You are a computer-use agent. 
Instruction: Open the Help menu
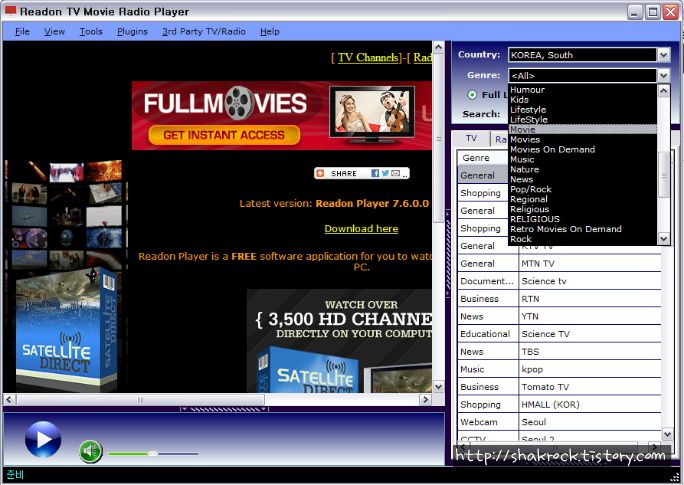click(x=270, y=31)
